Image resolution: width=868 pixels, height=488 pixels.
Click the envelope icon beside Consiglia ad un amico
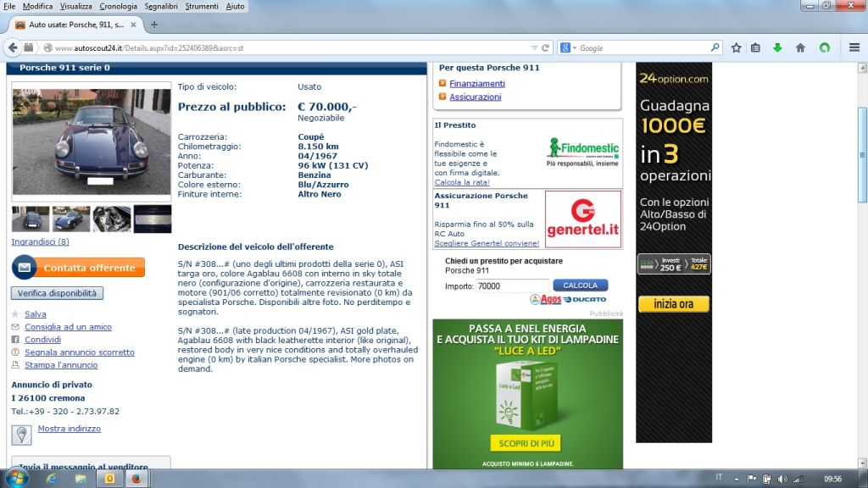click(15, 327)
